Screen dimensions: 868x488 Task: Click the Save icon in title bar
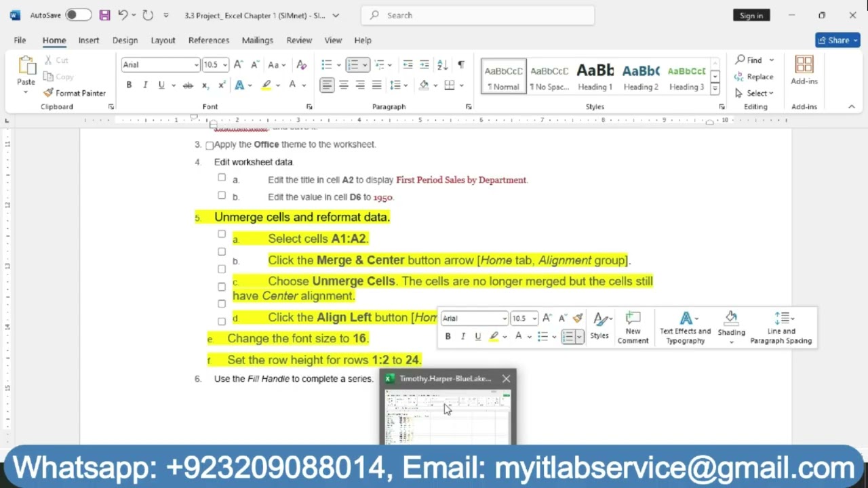(104, 15)
